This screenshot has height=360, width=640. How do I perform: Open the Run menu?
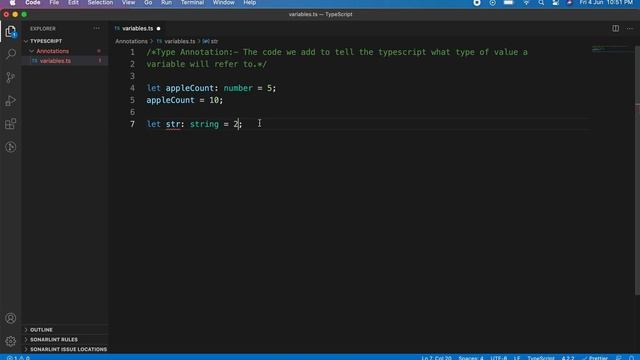166,3
